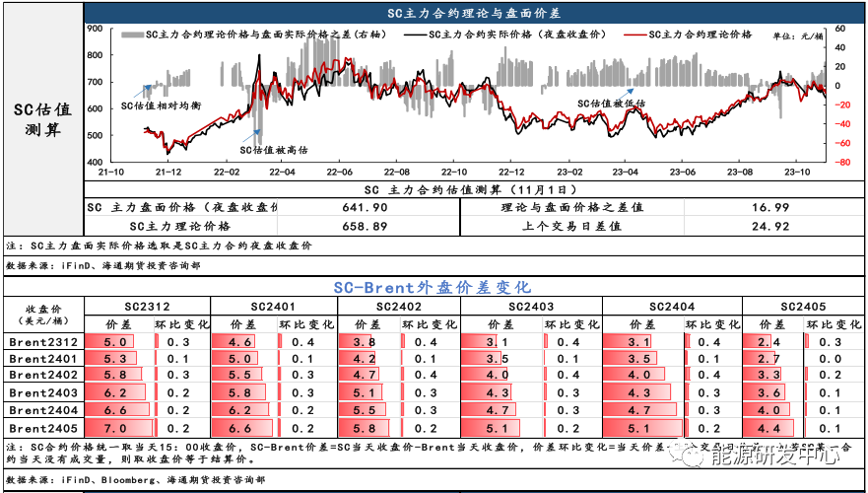Select the black line legend SC主力合约实际价格
This screenshot has width=868, height=493.
tap(504, 35)
